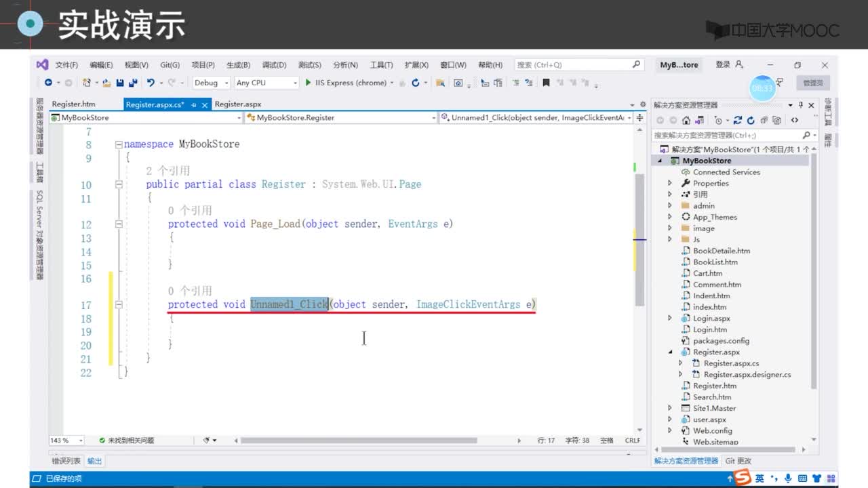The width and height of the screenshot is (868, 488).
Task: Open the 编辑(E) menu
Action: (x=101, y=65)
